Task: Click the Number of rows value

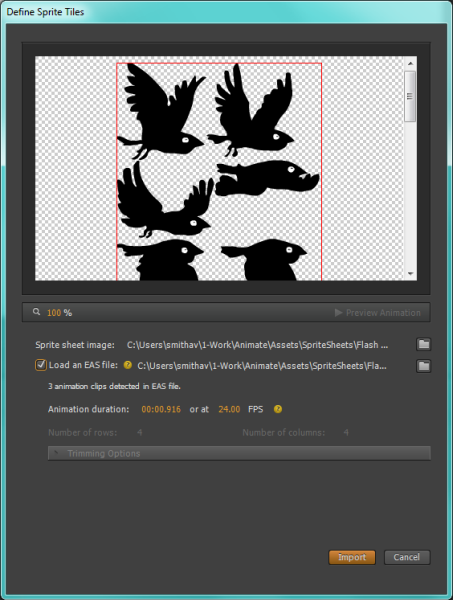Action: [140, 432]
